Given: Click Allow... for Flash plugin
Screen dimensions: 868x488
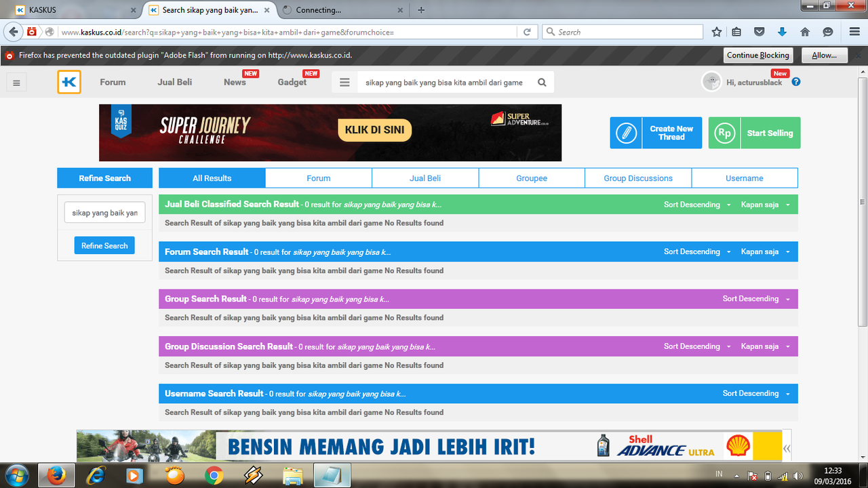Looking at the screenshot, I should click(x=825, y=56).
